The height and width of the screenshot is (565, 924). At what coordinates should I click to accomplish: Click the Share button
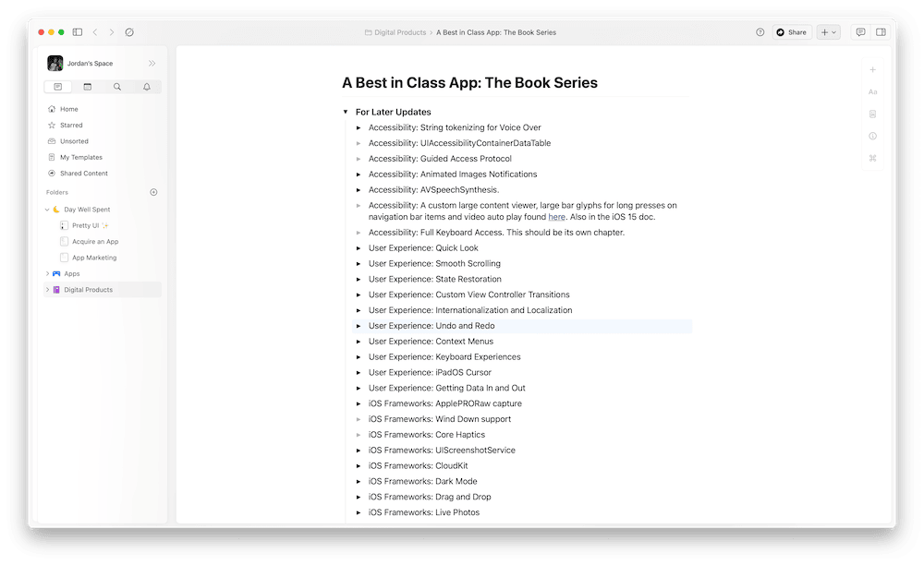791,32
